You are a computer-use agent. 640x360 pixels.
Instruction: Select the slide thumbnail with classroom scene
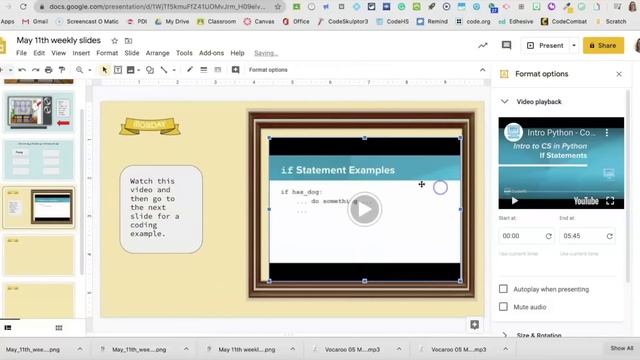[39, 112]
